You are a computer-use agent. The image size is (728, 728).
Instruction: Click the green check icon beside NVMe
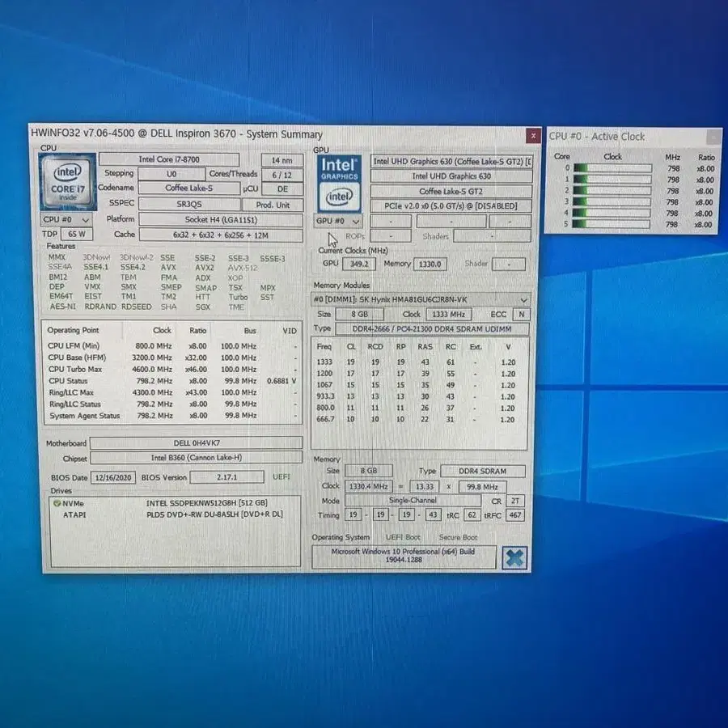coord(57,503)
